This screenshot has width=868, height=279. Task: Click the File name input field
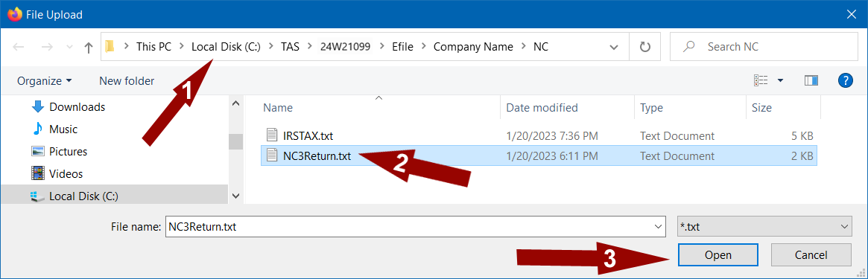pos(408,226)
